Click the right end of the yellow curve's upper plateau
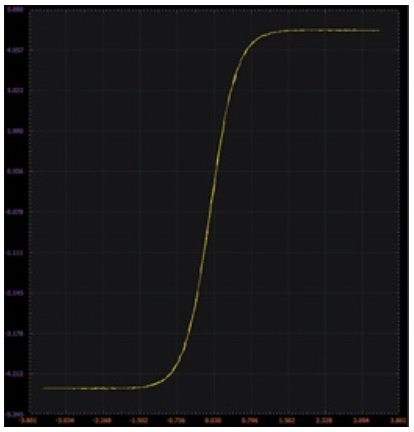The height and width of the screenshot is (432, 414). coord(379,31)
